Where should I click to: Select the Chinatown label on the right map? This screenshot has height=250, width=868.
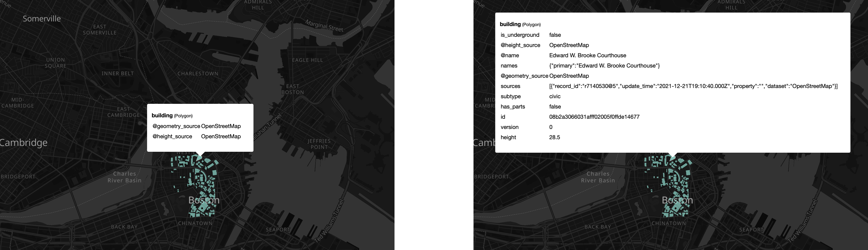tap(669, 223)
